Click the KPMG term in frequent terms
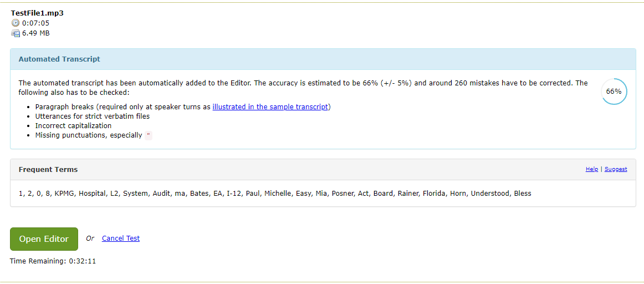The width and height of the screenshot is (644, 284). tap(65, 193)
